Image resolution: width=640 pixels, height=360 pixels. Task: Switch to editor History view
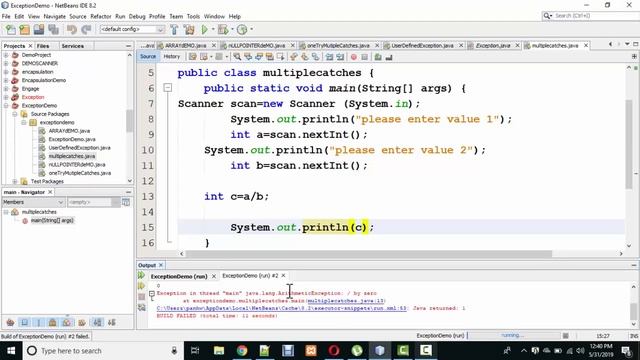pos(171,57)
